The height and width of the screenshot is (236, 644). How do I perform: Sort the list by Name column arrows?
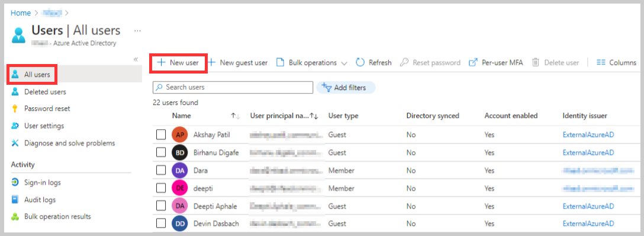coord(236,116)
